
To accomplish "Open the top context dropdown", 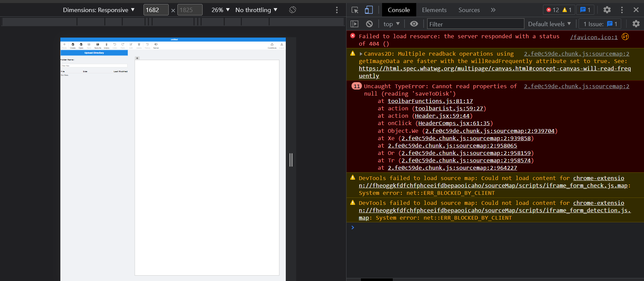I will [x=391, y=24].
